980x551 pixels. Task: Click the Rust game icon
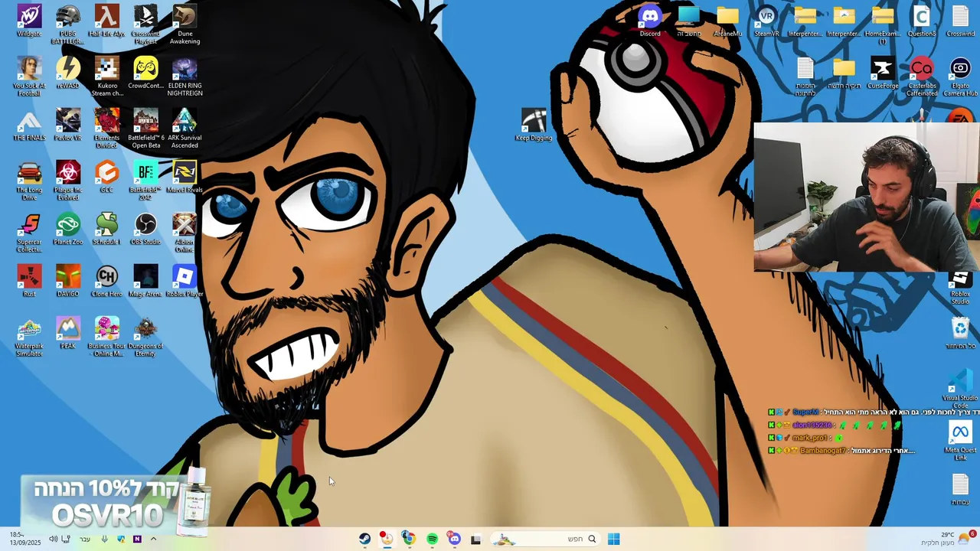click(29, 282)
